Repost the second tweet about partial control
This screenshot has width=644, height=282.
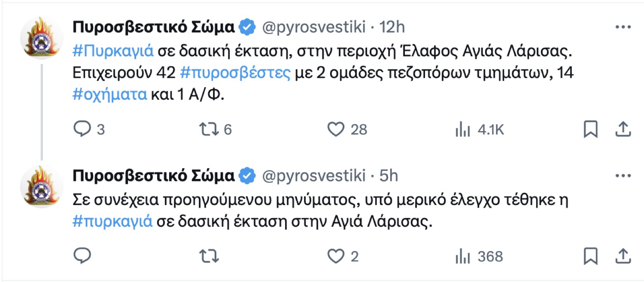[x=210, y=256]
